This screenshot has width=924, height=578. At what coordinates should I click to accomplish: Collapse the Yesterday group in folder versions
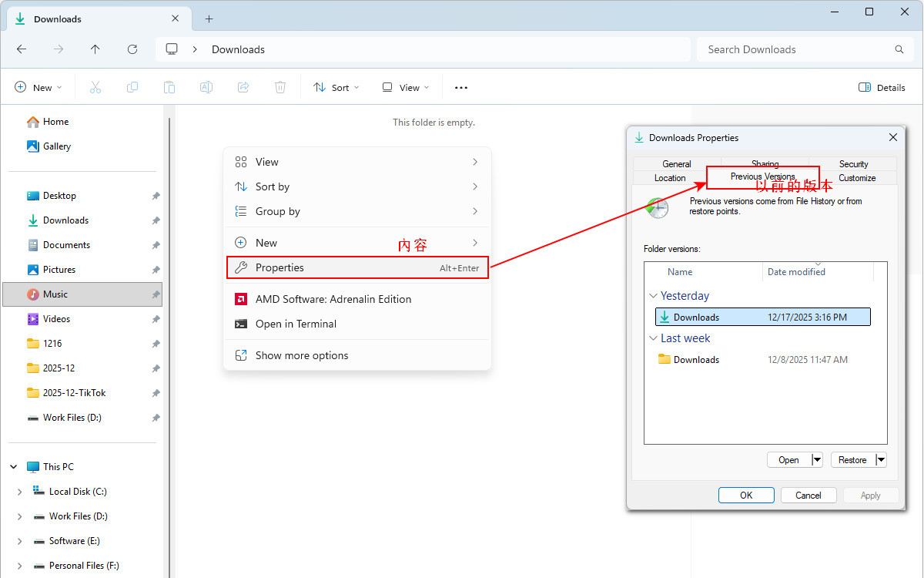click(x=654, y=296)
